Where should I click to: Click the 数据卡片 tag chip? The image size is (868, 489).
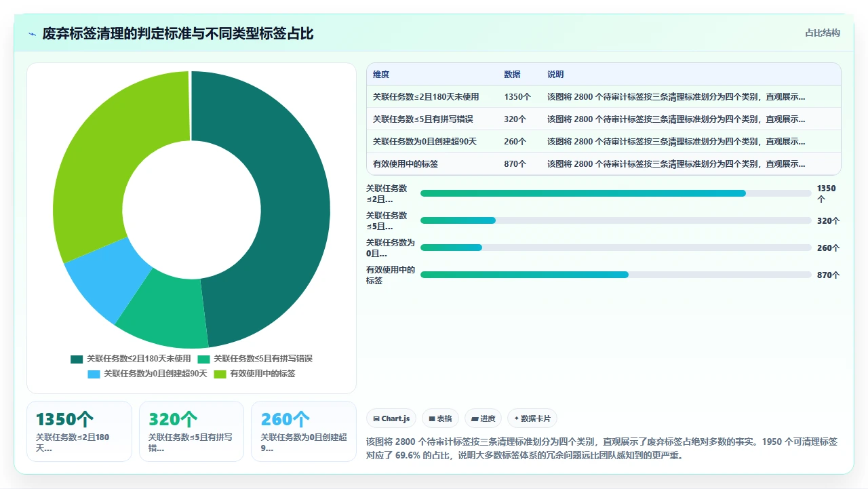(x=532, y=419)
